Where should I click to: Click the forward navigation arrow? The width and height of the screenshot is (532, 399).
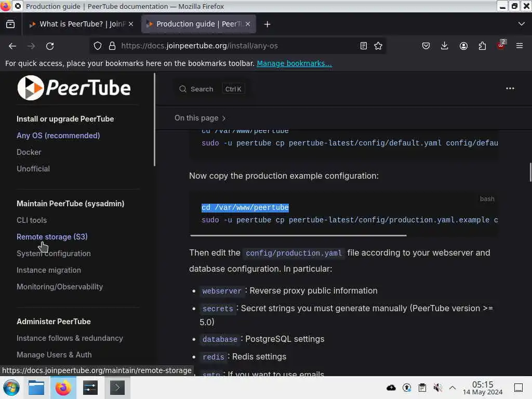tap(31, 46)
